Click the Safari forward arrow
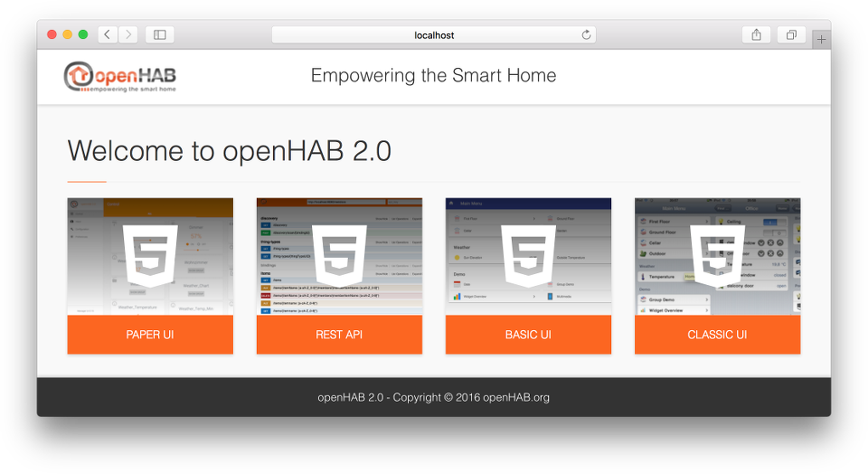This screenshot has width=868, height=474. (128, 34)
